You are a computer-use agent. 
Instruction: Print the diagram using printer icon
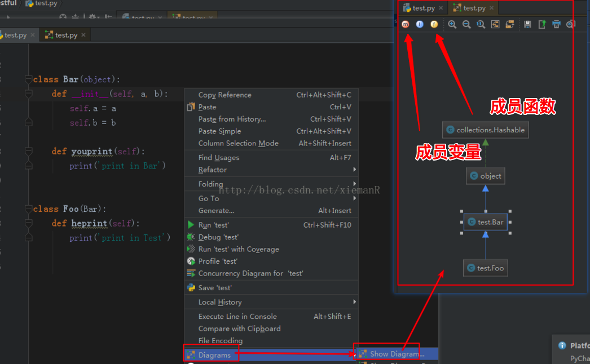coord(556,24)
